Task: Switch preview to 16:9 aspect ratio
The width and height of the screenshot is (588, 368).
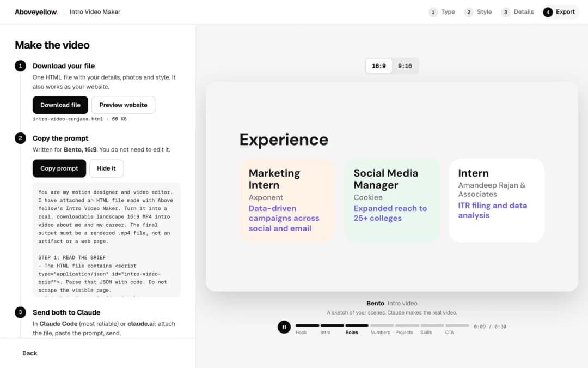Action: [x=379, y=66]
